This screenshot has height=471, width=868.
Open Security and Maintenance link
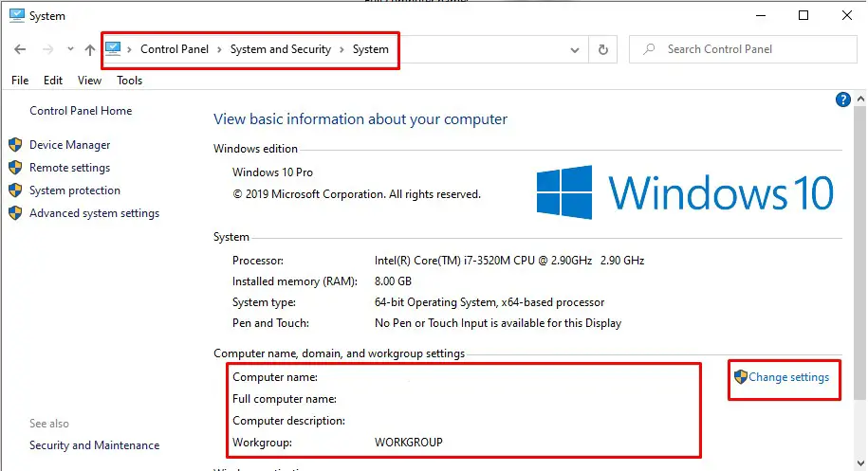point(94,445)
